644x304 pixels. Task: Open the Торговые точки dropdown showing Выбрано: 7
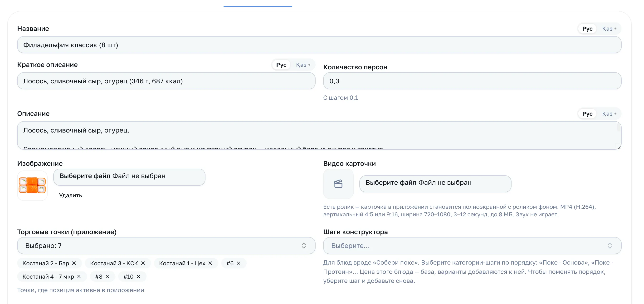(x=166, y=246)
